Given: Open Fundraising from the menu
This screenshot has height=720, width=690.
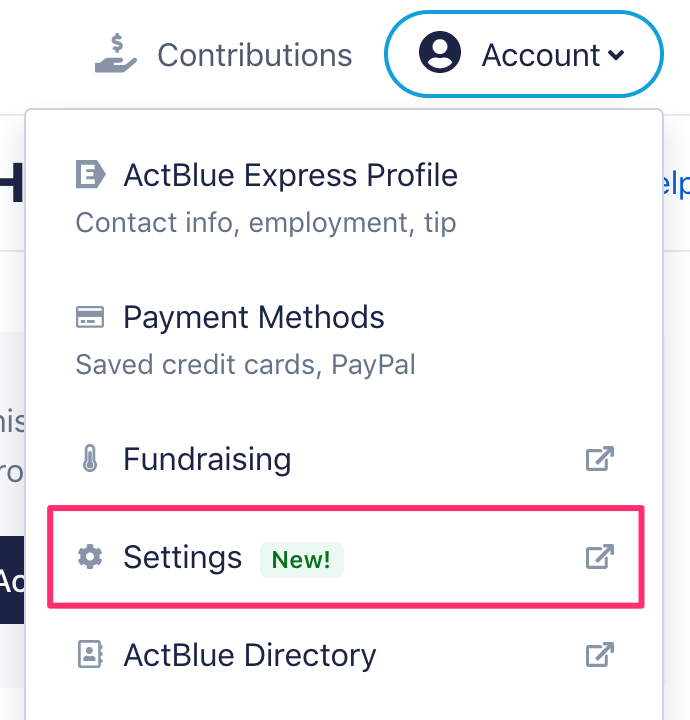Looking at the screenshot, I should pyautogui.click(x=344, y=459).
